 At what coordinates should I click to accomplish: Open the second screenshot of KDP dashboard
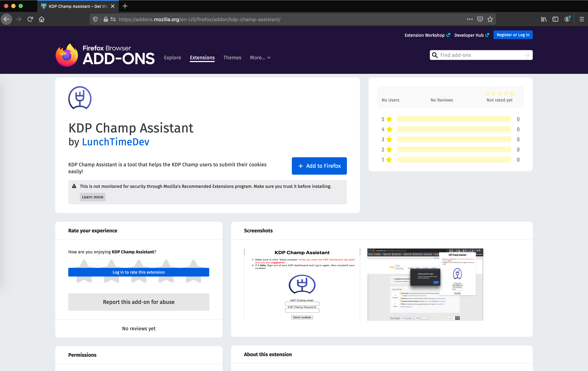(x=425, y=285)
